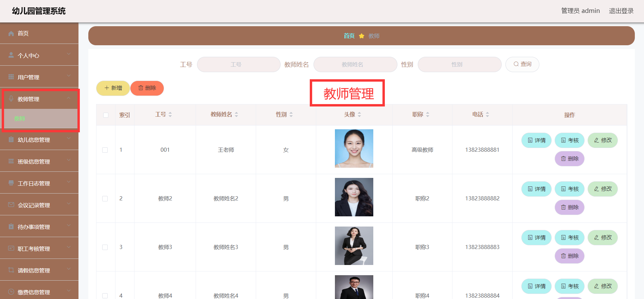This screenshot has width=644, height=299.
Task: Sort by 电话 column arrows
Action: (487, 115)
